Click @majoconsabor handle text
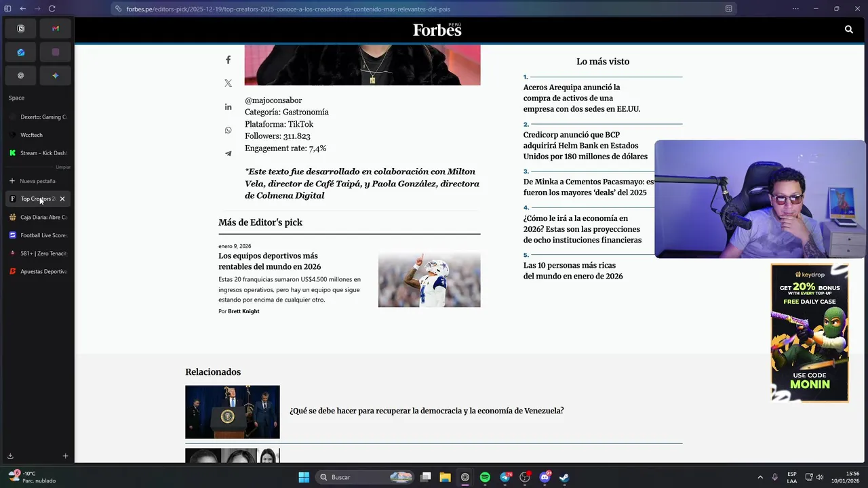 (x=273, y=100)
